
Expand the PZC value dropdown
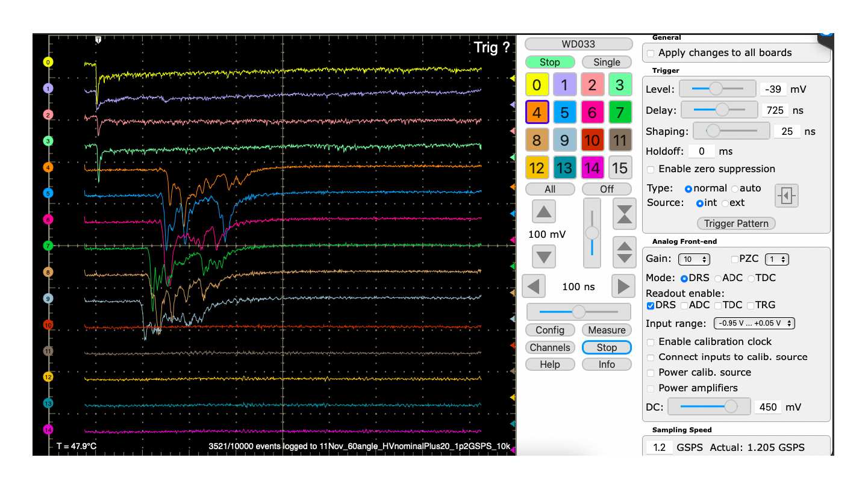(776, 259)
